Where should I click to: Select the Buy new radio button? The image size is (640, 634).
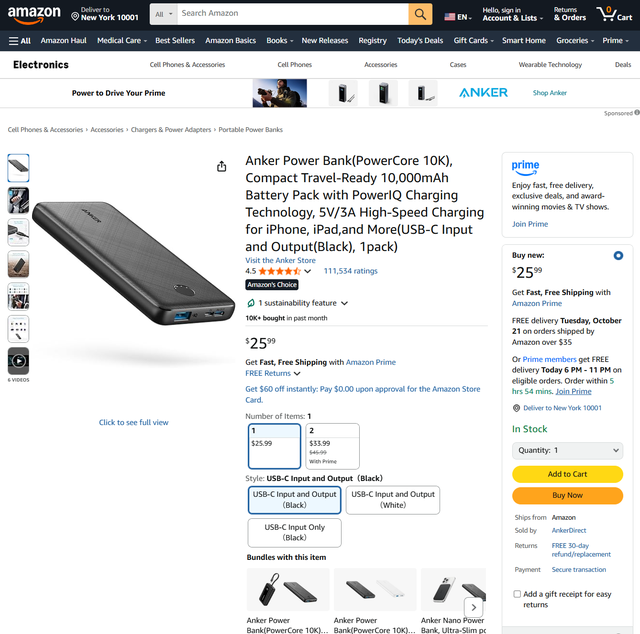618,255
